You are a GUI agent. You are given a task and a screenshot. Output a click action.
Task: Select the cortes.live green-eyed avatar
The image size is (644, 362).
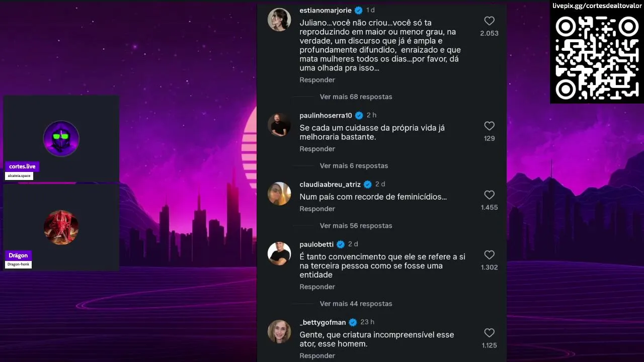click(x=61, y=138)
